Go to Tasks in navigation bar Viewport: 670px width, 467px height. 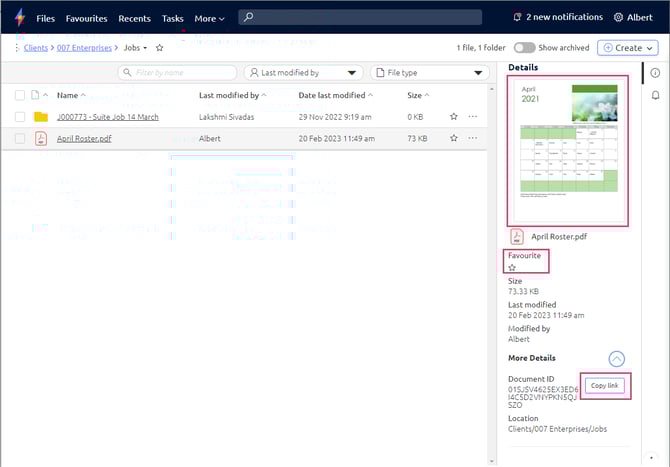[x=172, y=18]
